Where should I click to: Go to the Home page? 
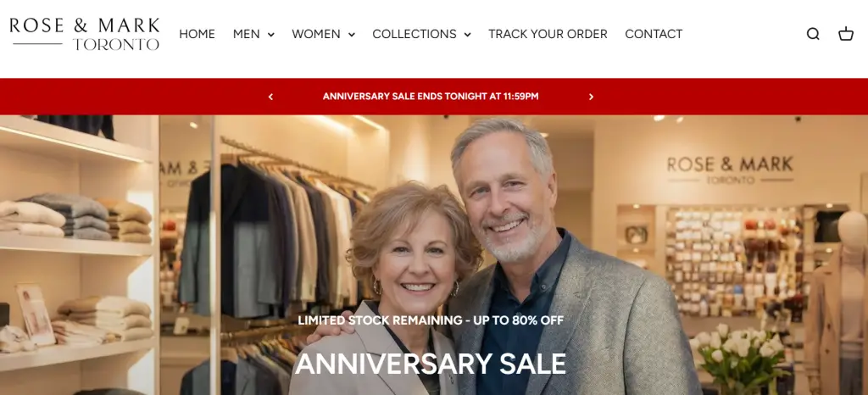(x=197, y=34)
